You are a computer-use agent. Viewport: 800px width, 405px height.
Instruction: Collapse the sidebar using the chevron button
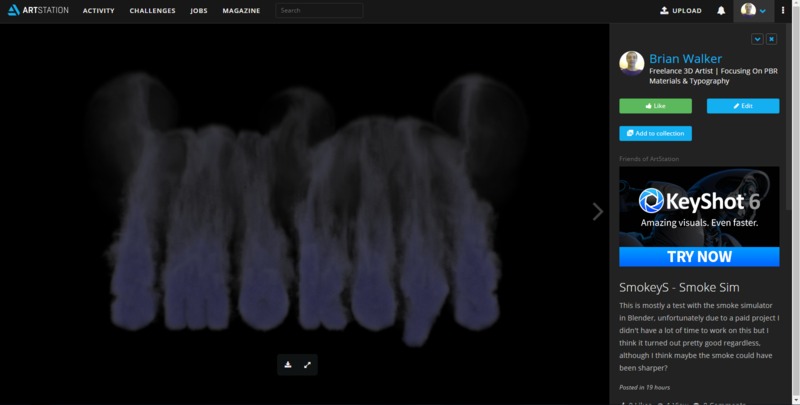tap(757, 39)
